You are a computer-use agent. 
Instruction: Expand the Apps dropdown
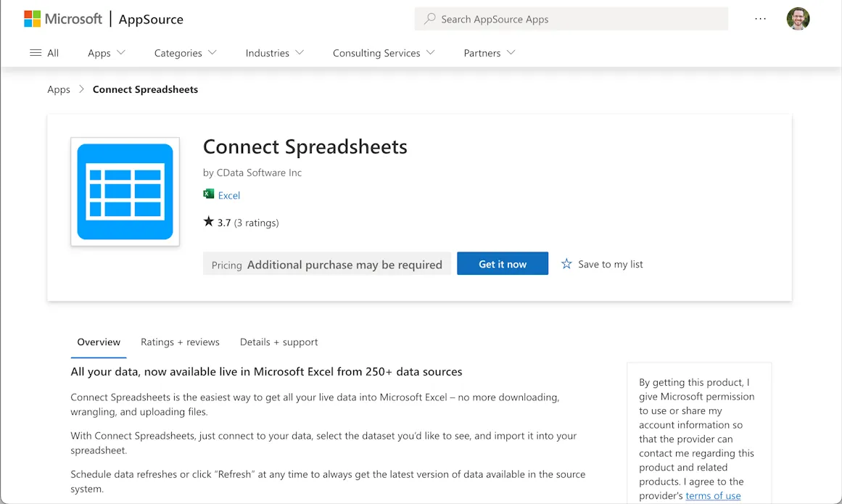tap(106, 52)
